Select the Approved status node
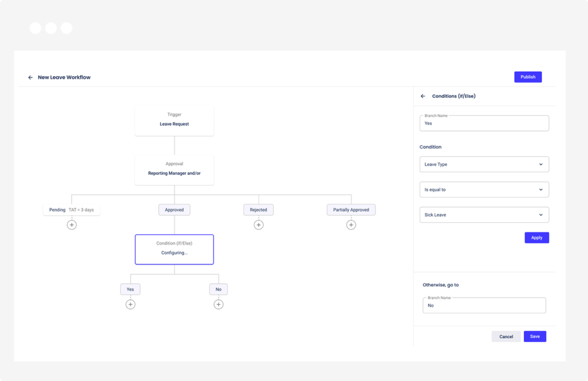 tap(174, 209)
